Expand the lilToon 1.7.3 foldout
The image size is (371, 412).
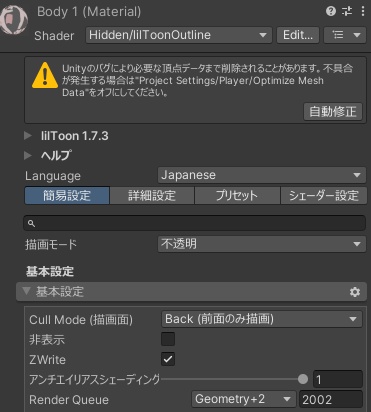(x=28, y=136)
